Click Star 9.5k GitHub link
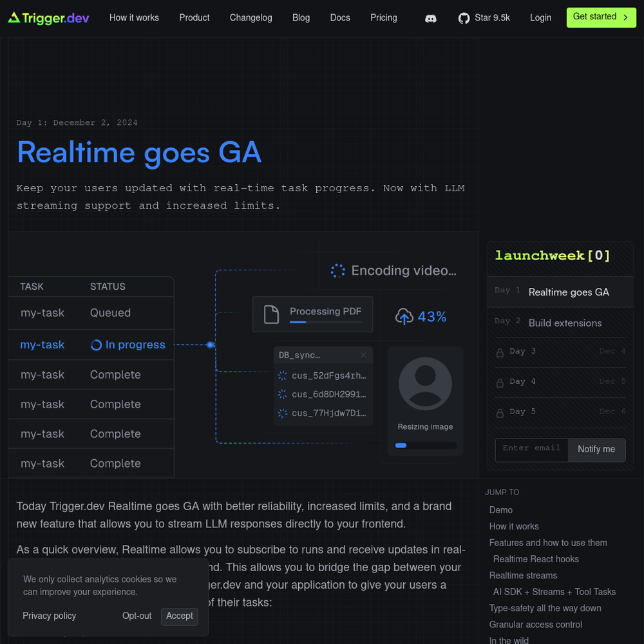The height and width of the screenshot is (644, 644). pos(484,17)
